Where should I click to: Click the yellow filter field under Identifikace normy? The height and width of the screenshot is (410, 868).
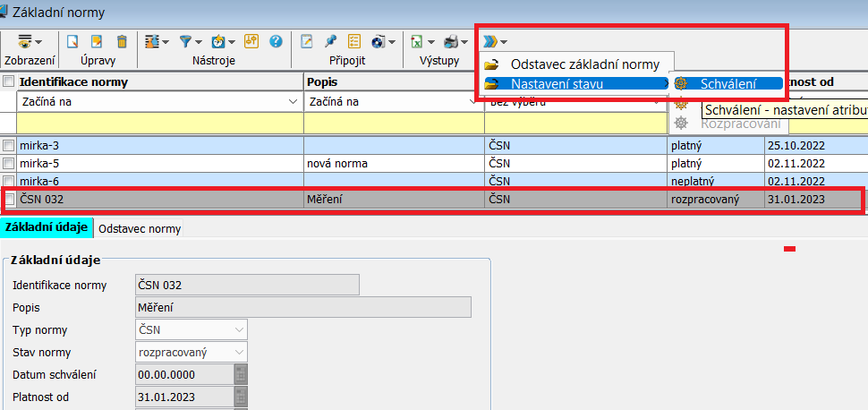point(159,123)
